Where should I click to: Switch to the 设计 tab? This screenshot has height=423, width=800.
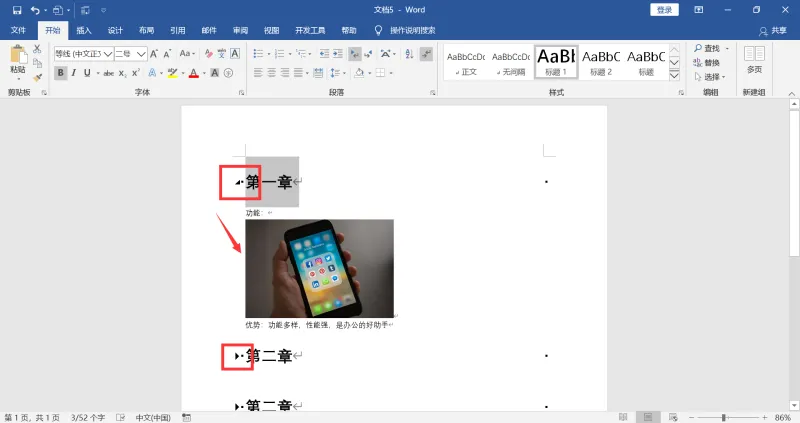pyautogui.click(x=115, y=31)
